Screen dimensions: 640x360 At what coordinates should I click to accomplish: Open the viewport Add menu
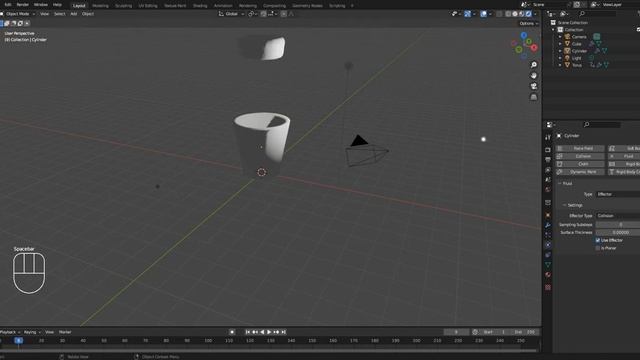(x=73, y=14)
